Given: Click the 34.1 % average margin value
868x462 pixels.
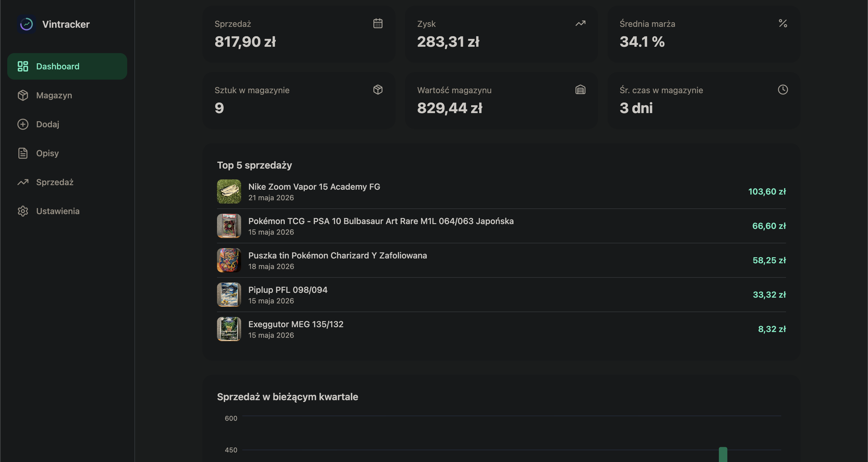Looking at the screenshot, I should pyautogui.click(x=642, y=42).
